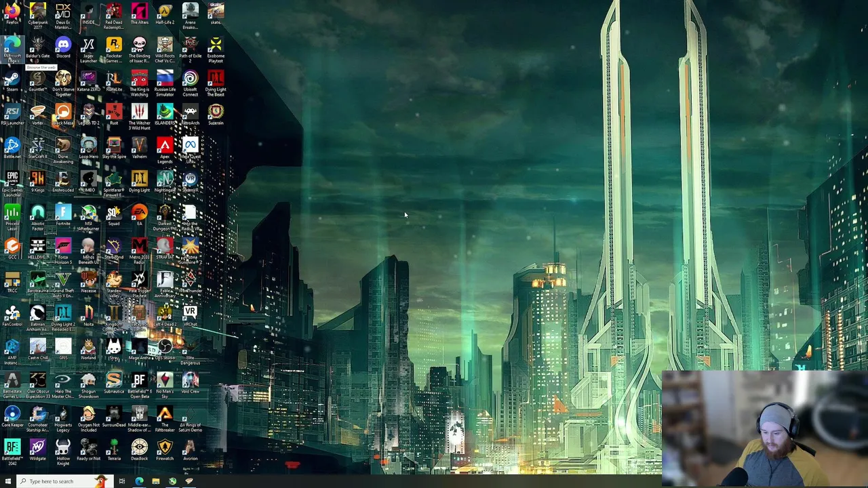Select Path of Exile 2 icon
Viewport: 868px width, 488px height.
point(190,49)
